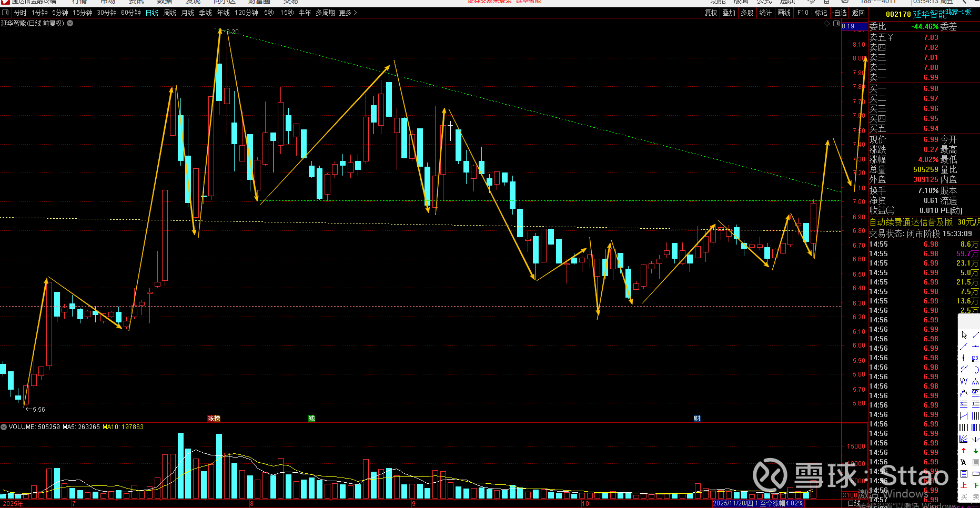Click the X100 volume scale label
The width and height of the screenshot is (980, 508).
pos(850,495)
